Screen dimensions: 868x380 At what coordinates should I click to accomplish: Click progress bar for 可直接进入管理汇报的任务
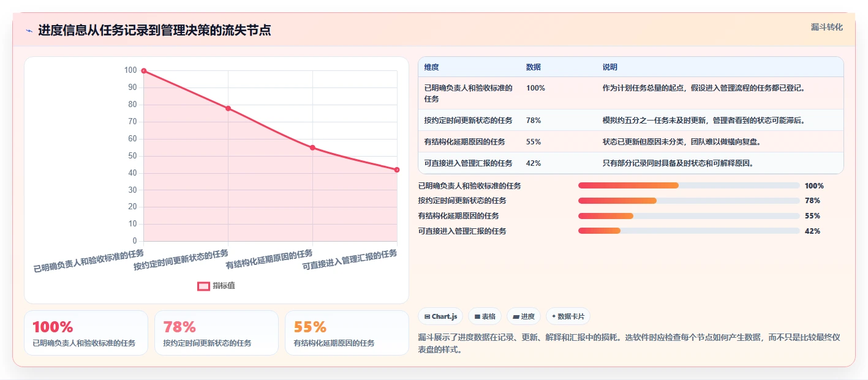[x=689, y=231]
